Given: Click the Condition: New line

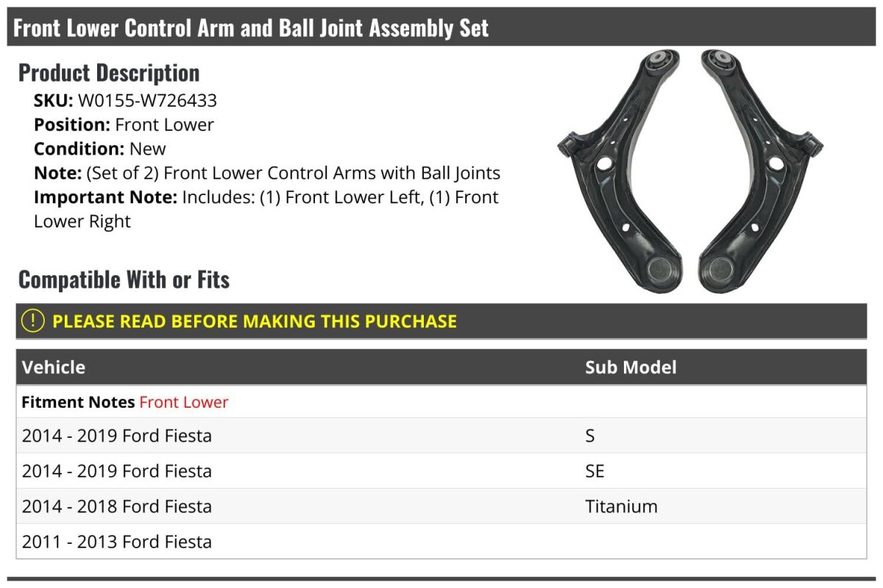Looking at the screenshot, I should coord(100,149).
